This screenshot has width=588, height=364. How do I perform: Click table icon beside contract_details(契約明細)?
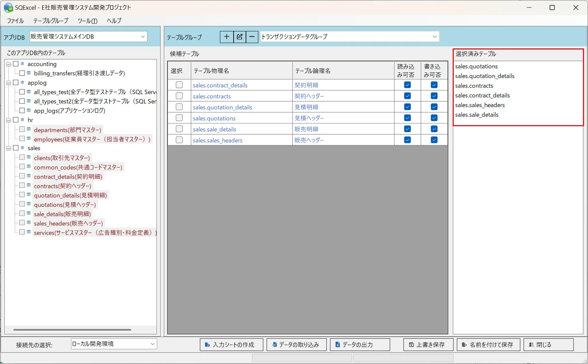click(x=29, y=176)
